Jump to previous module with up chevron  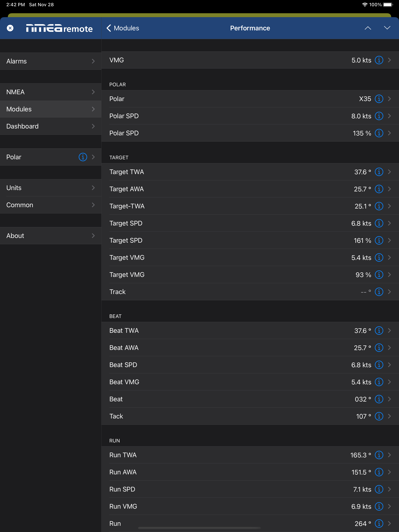coord(368,28)
